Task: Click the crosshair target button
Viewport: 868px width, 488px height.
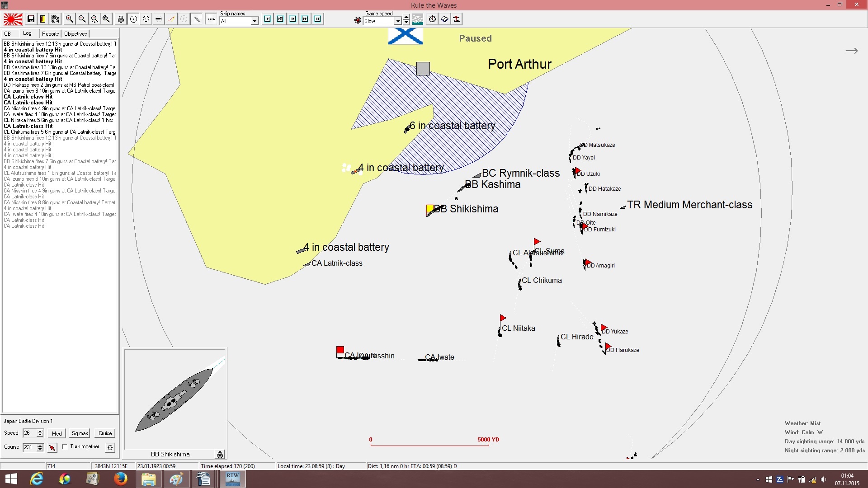Action: [x=110, y=447]
